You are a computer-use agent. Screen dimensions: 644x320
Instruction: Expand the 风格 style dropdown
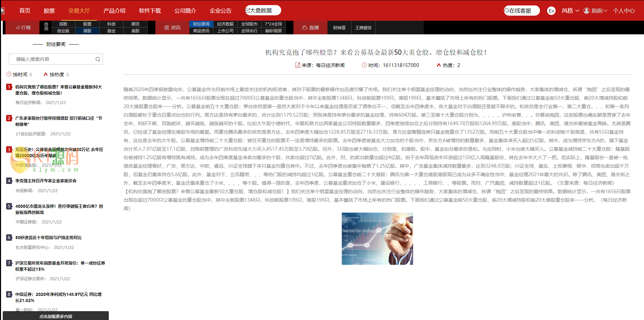(x=570, y=11)
